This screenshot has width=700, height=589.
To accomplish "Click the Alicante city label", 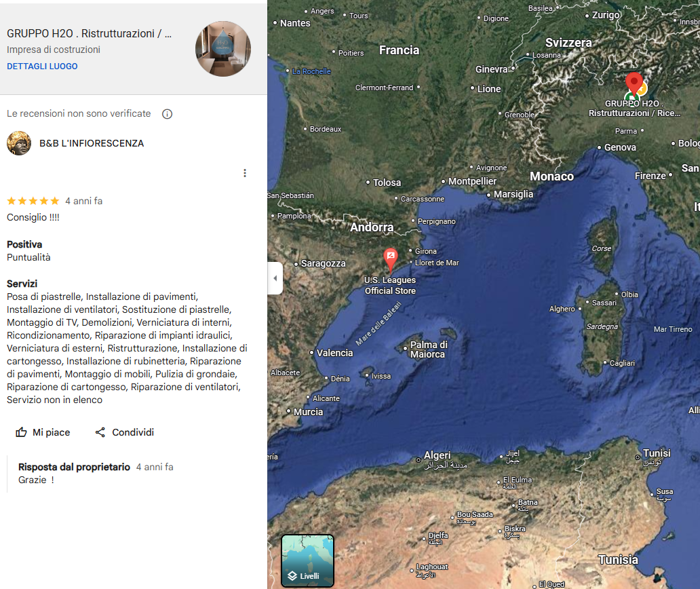I will click(326, 398).
